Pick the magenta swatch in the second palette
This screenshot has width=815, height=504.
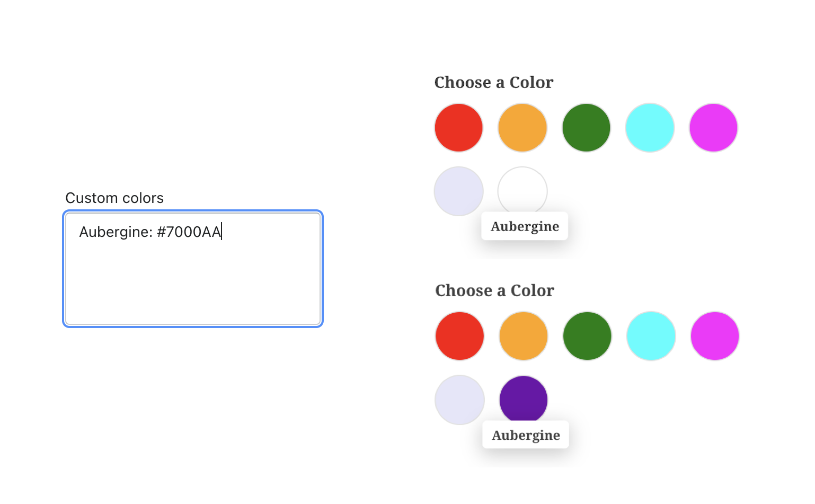pyautogui.click(x=715, y=336)
